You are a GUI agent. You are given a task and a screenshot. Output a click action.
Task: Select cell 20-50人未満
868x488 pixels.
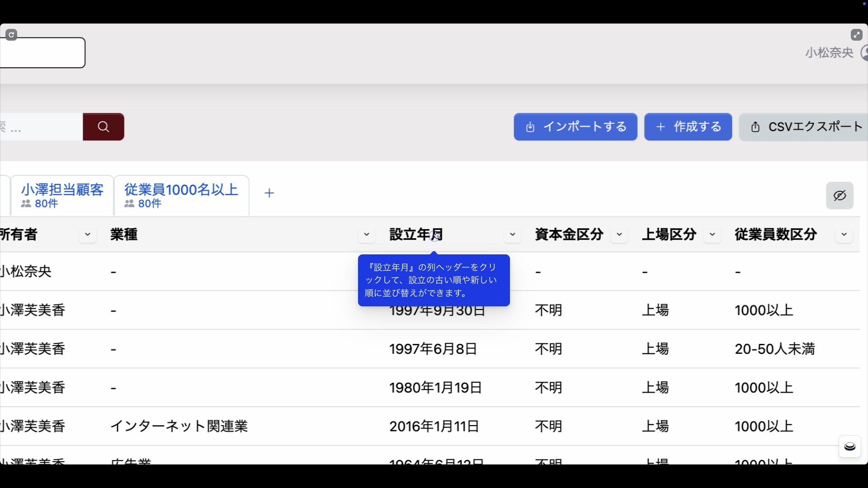(775, 349)
